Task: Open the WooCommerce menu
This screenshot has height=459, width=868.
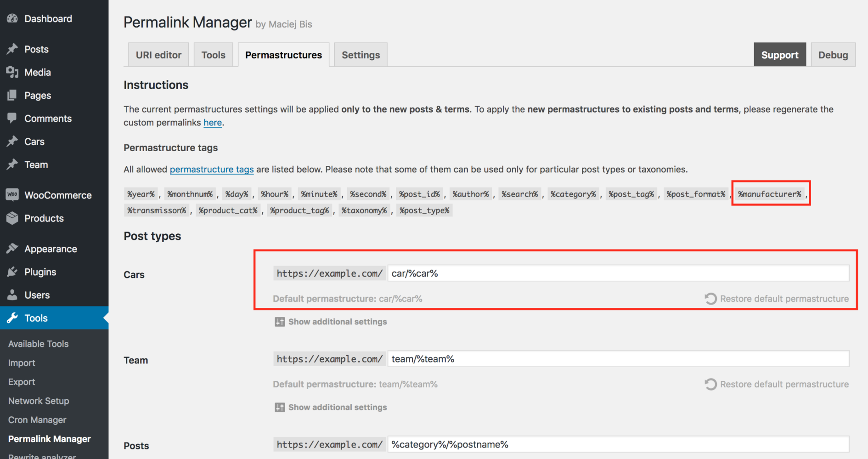Action: point(57,195)
